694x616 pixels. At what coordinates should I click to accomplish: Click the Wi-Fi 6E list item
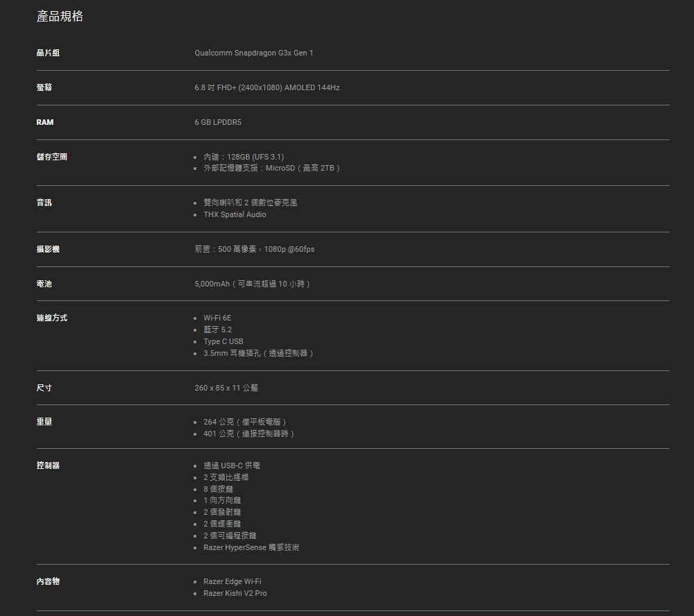(217, 318)
